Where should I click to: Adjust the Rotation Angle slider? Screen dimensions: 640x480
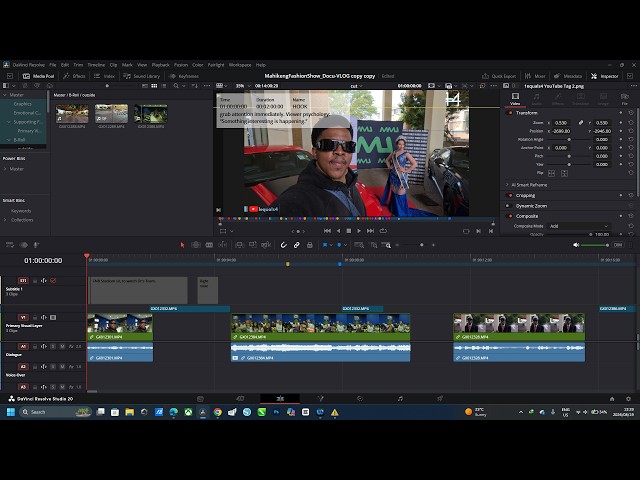click(x=569, y=139)
